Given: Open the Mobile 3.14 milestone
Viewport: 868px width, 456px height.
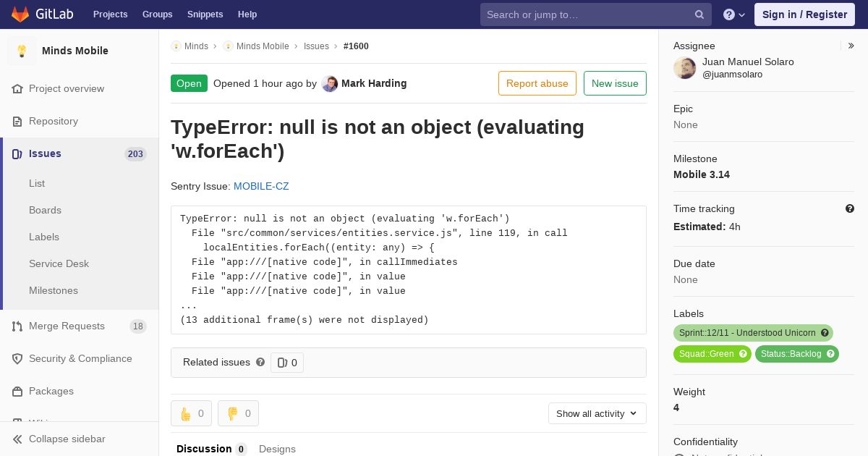Looking at the screenshot, I should click(x=702, y=174).
